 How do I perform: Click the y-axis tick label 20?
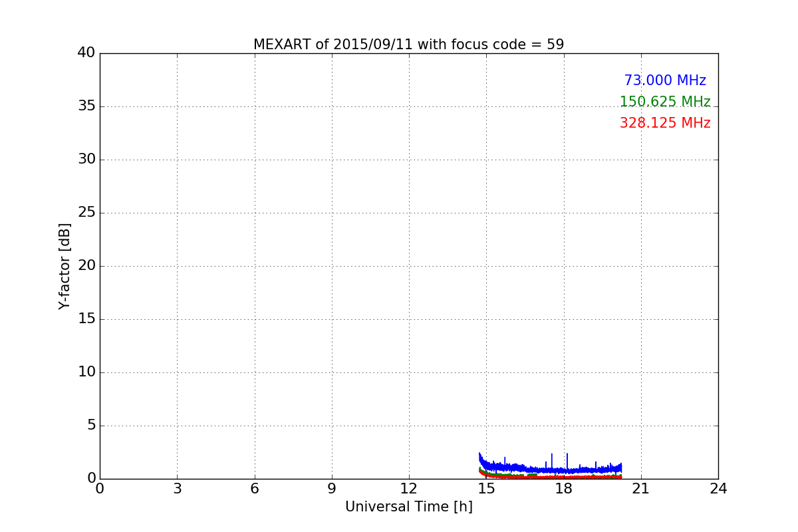click(86, 266)
